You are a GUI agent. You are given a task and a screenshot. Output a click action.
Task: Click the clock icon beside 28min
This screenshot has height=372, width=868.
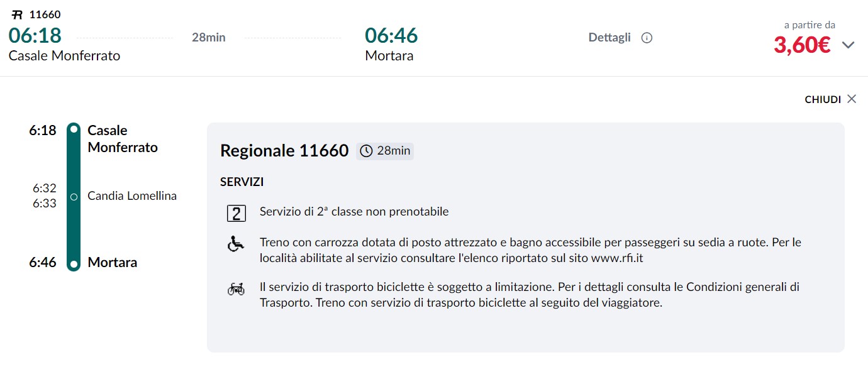[366, 151]
